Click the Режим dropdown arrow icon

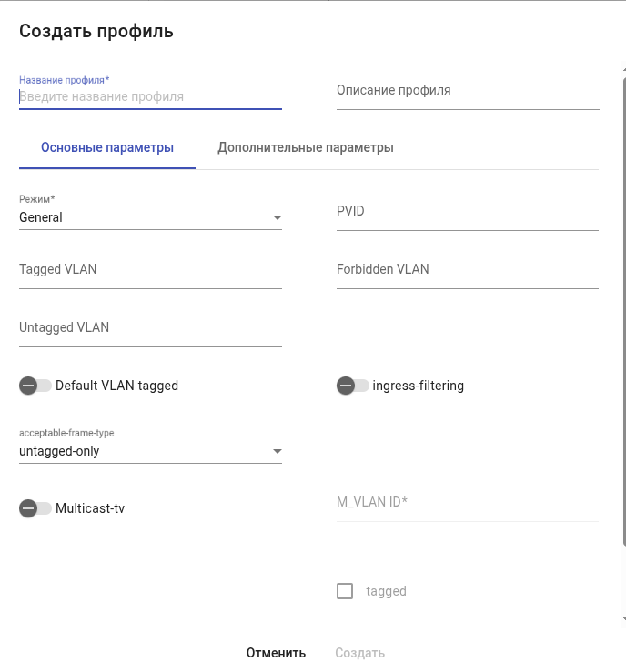(x=278, y=217)
